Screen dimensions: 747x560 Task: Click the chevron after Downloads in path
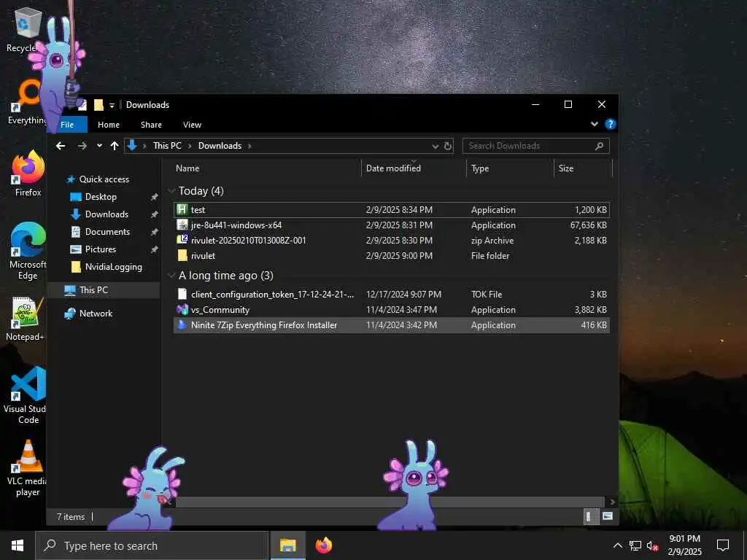click(249, 146)
